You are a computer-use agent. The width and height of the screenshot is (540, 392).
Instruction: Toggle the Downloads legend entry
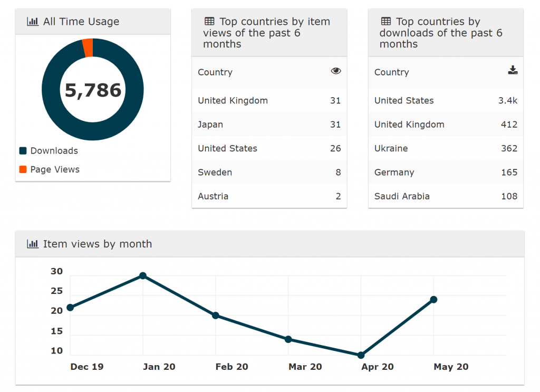[54, 151]
